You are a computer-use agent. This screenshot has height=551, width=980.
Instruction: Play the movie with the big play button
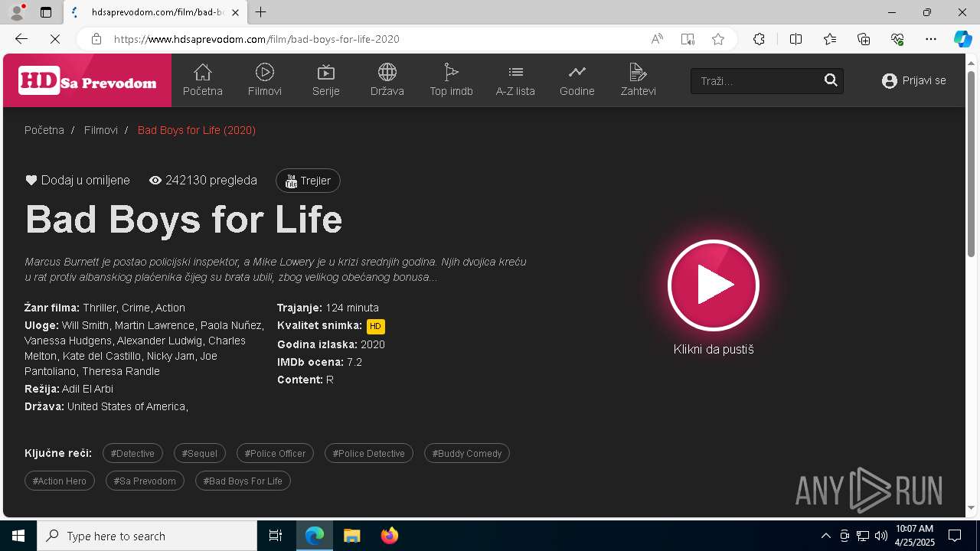[714, 285]
